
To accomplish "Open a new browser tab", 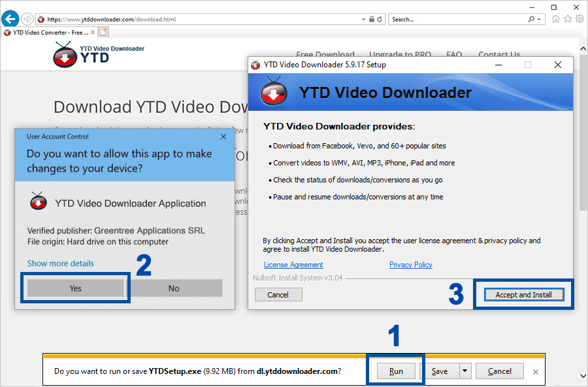I will tap(103, 32).
